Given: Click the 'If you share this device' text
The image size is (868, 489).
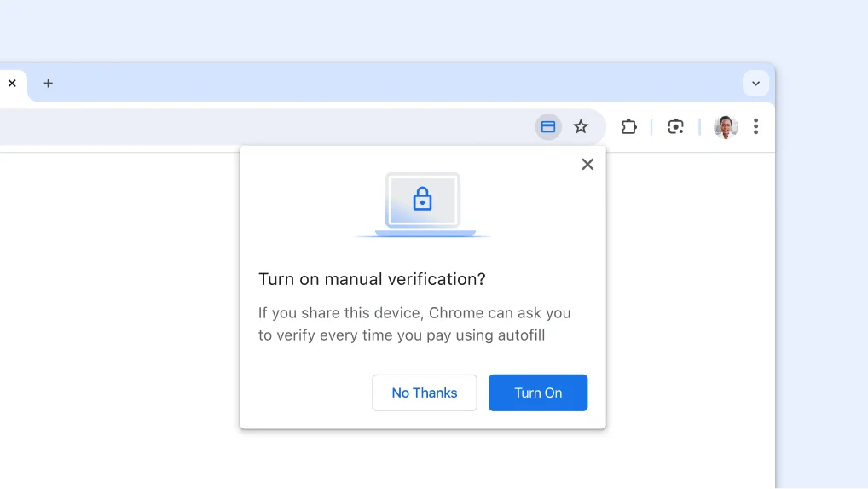Looking at the screenshot, I should [x=414, y=324].
